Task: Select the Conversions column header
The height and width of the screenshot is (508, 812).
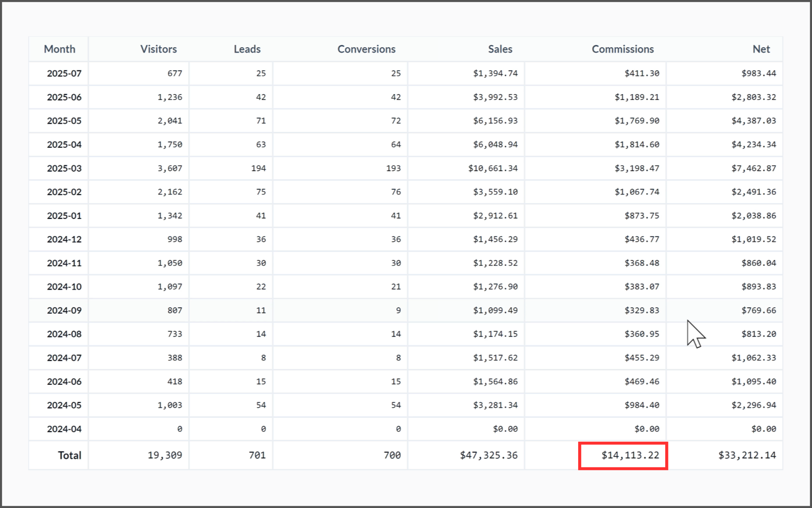Action: pyautogui.click(x=366, y=49)
